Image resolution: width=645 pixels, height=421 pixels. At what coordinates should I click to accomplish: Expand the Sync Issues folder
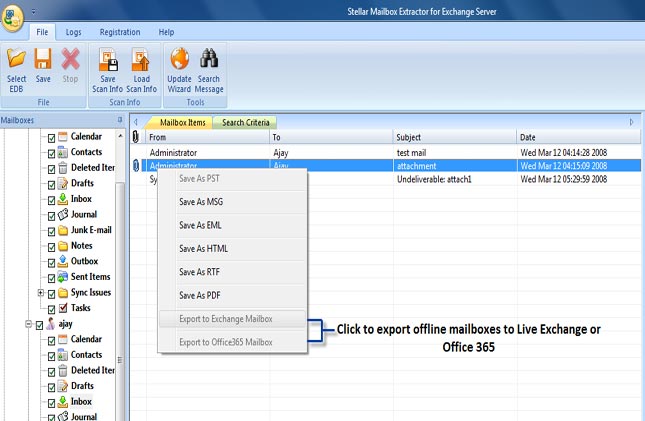(41, 293)
